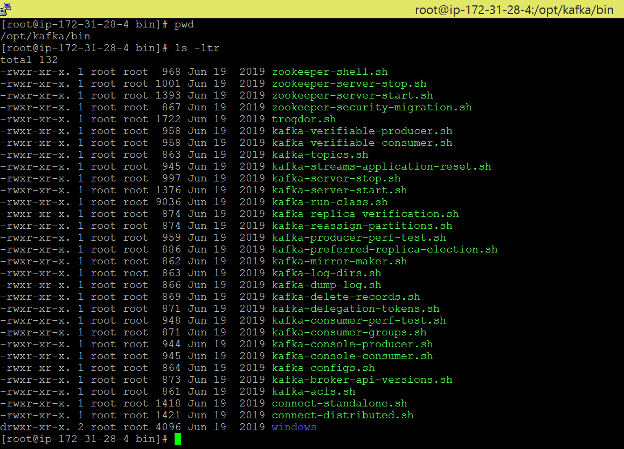Screen dimensions: 624x449
Task: Click file size 1722 of trogdor.sh row
Action: 168,119
